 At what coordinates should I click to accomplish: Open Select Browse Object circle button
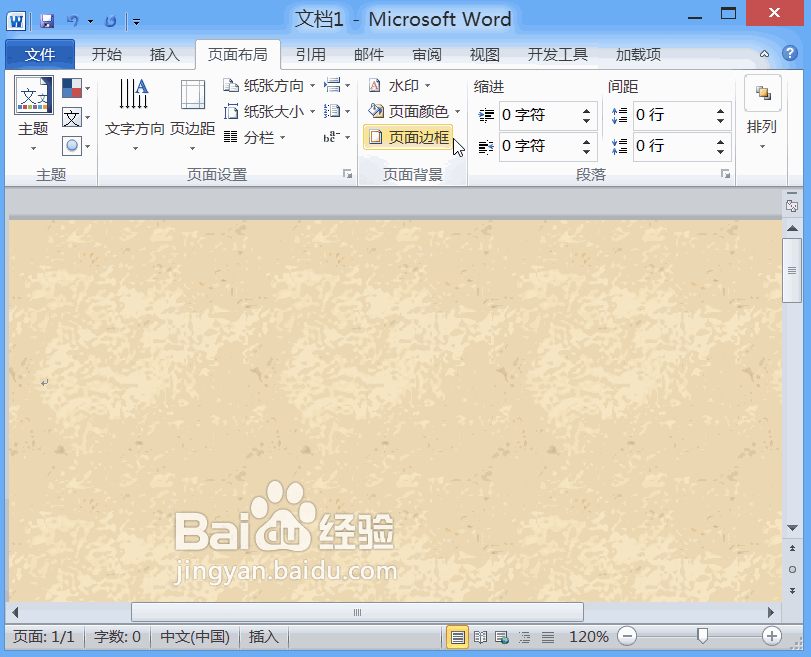pos(792,570)
